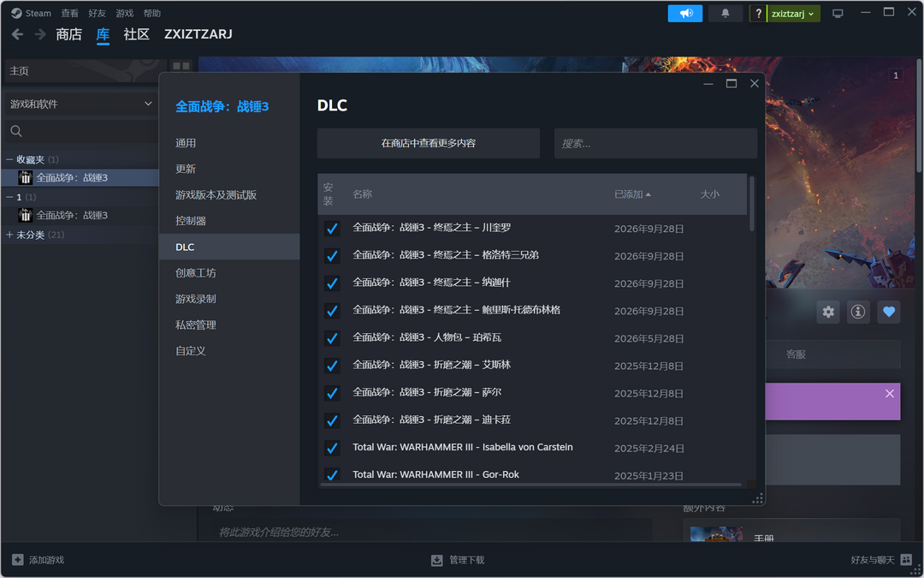Click the DLC search field
This screenshot has width=924, height=578.
coord(655,143)
